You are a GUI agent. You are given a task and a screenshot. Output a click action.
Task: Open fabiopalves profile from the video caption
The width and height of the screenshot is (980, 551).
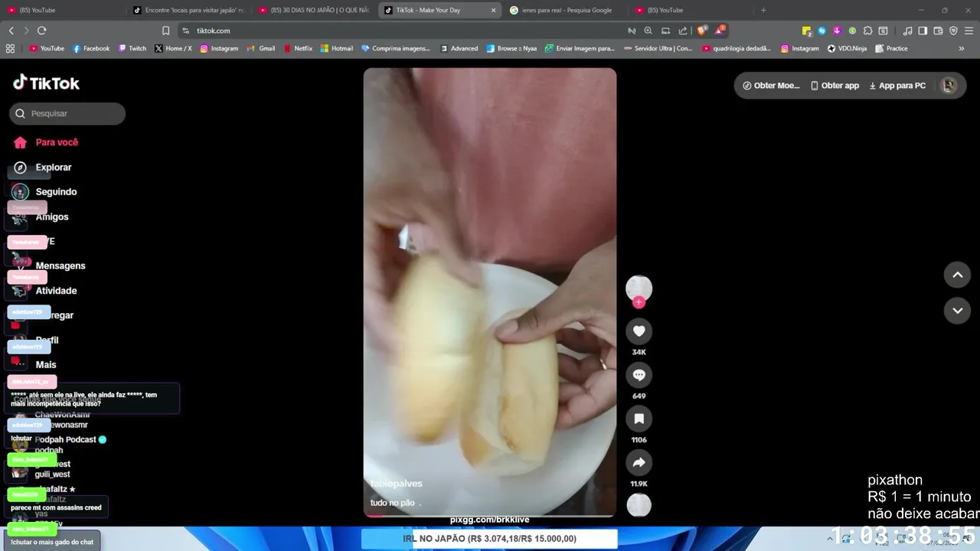(x=396, y=484)
